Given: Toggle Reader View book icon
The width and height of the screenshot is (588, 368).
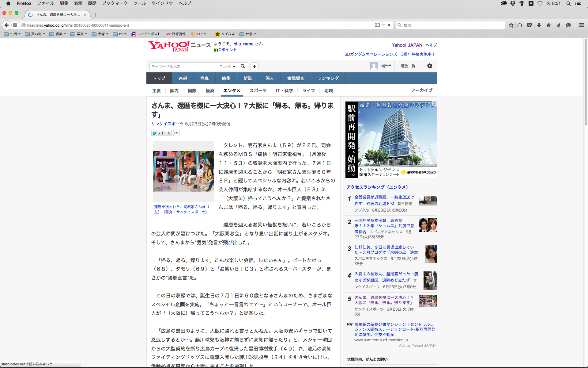Looking at the screenshot, I should click(x=377, y=25).
